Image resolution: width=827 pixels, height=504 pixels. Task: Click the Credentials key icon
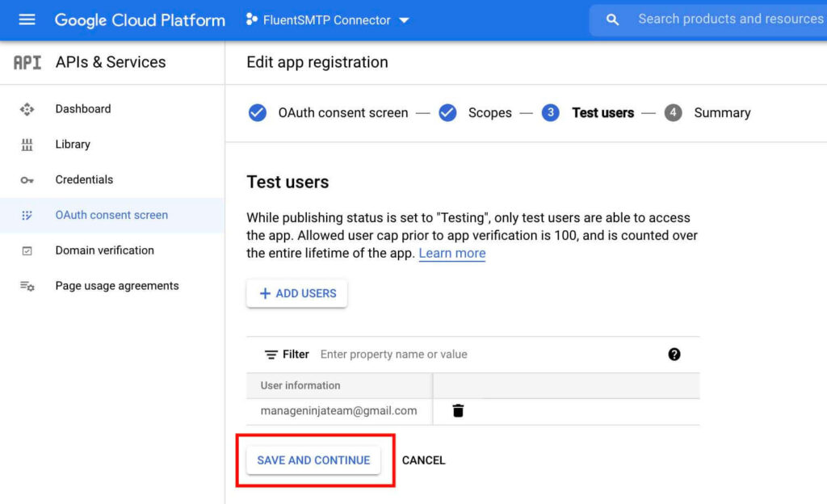[x=27, y=180]
